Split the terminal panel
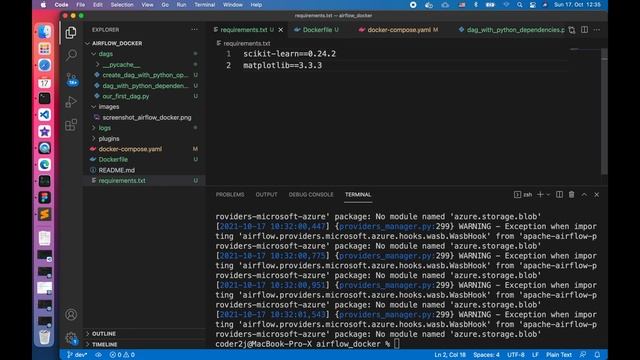This screenshot has height=360, width=640. point(559,195)
